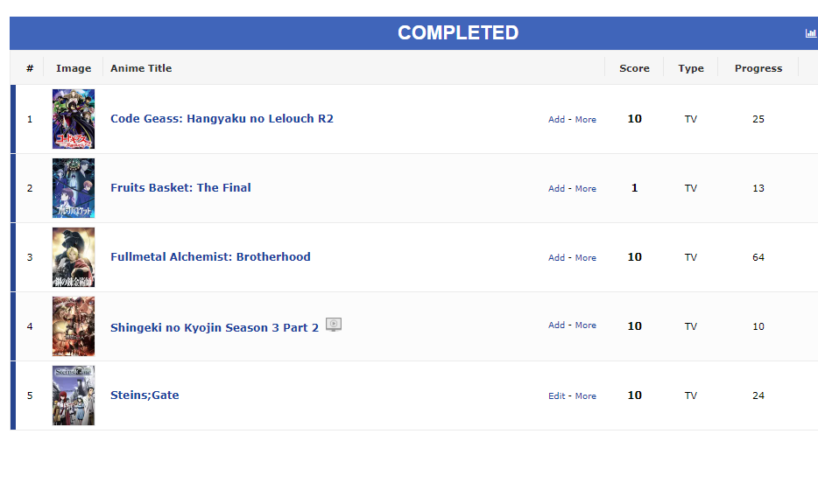Open Fullmetal Alchemist Brotherhood cover image
The height and width of the screenshot is (504, 818).
(x=74, y=257)
